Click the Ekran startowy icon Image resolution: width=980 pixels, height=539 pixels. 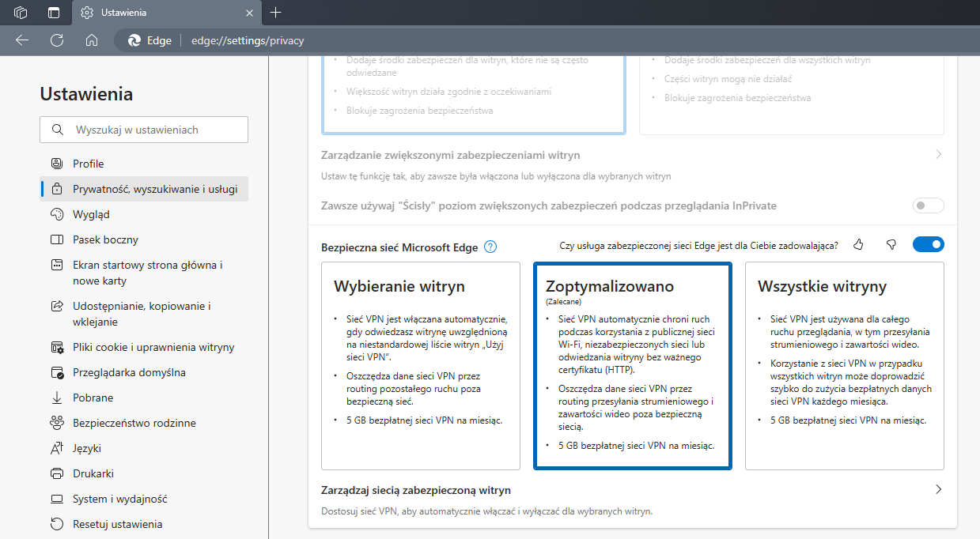(57, 265)
